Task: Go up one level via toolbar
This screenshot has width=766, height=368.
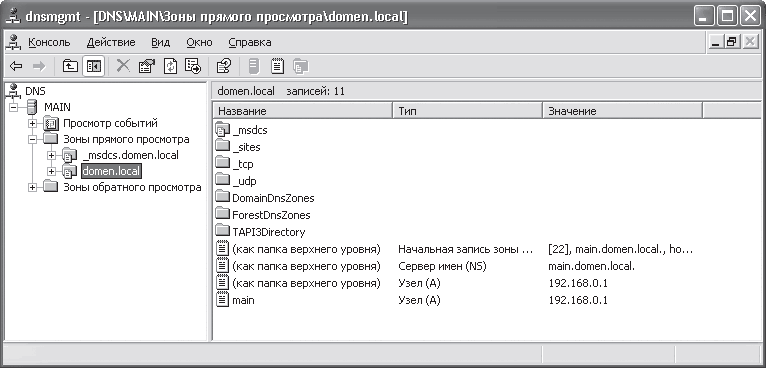Action: point(71,66)
